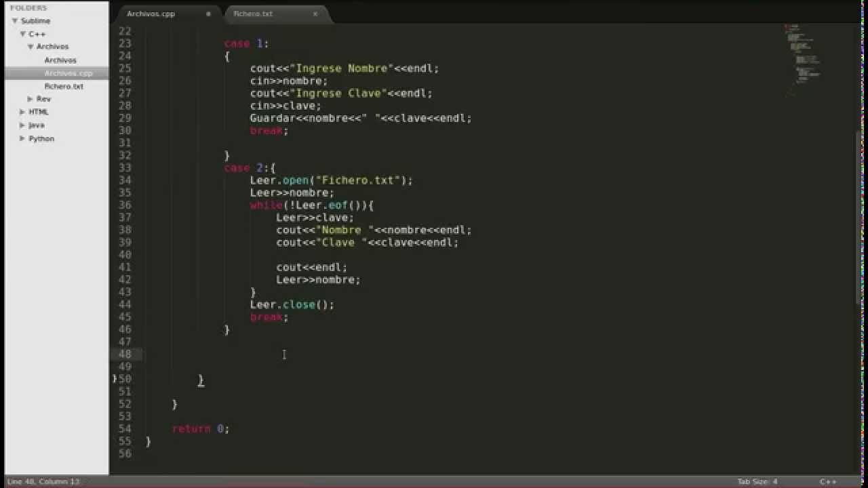Select the Archivos folder in sidebar
The image size is (868, 488).
pyautogui.click(x=52, y=47)
